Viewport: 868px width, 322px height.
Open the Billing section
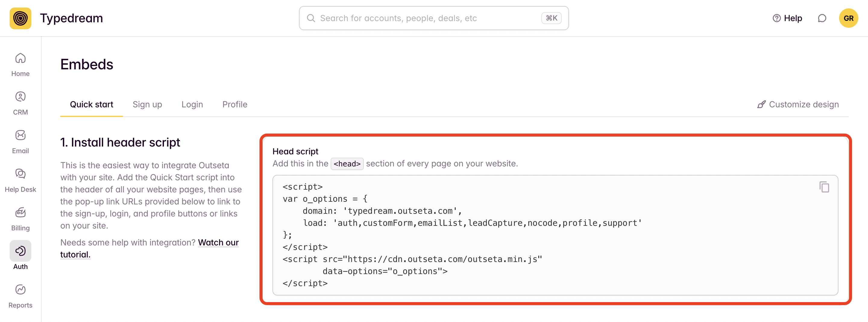pyautogui.click(x=20, y=219)
